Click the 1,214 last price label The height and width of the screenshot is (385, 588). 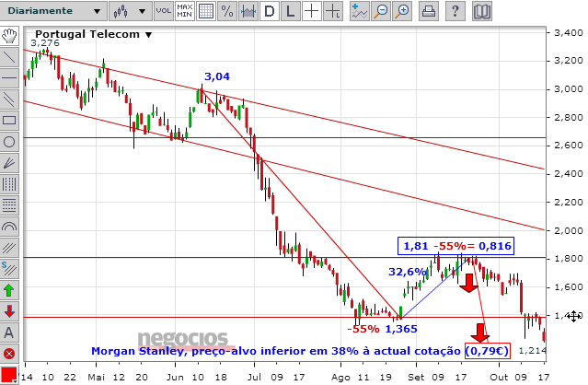(532, 351)
